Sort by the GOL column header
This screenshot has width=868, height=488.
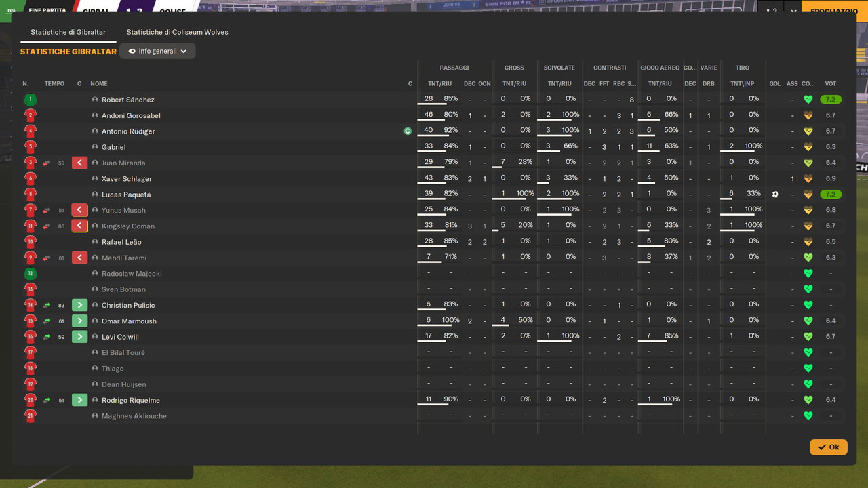tap(775, 84)
